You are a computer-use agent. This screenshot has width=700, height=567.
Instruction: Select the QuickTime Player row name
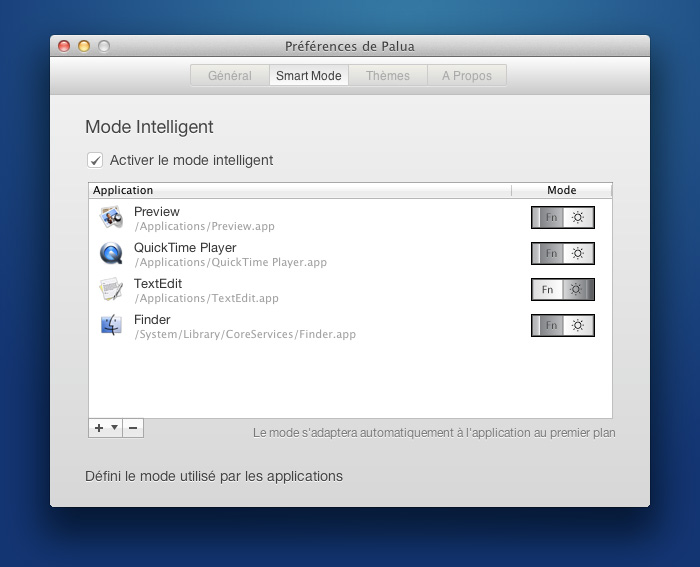point(185,248)
